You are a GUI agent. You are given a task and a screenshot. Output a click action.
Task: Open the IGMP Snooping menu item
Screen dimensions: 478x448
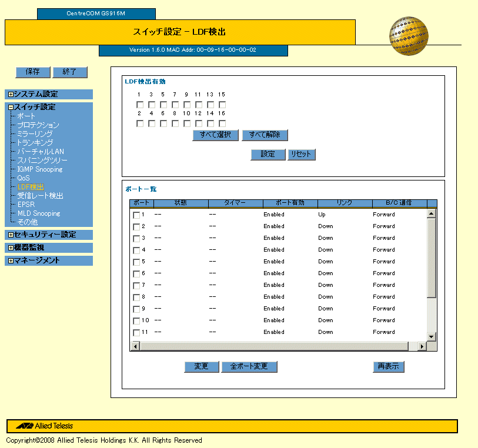pyautogui.click(x=39, y=169)
